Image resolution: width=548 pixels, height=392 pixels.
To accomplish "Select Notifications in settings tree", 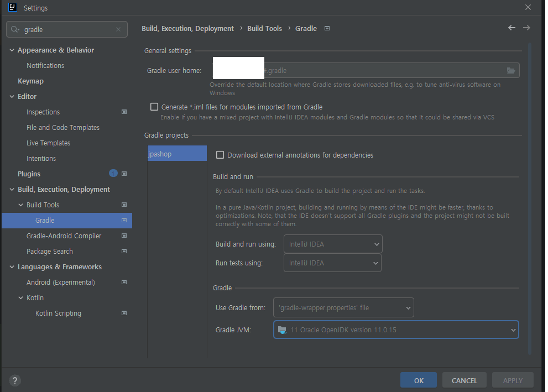I will pyautogui.click(x=45, y=66).
